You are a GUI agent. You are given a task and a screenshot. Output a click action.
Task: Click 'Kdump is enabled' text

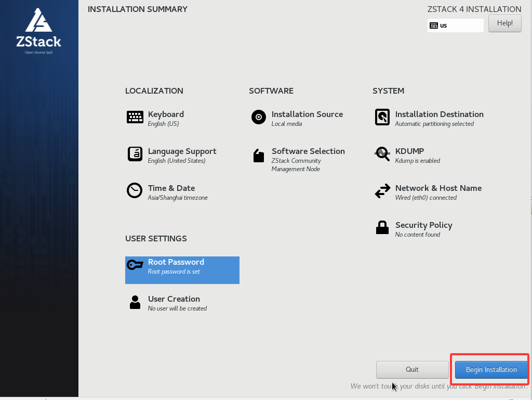tap(417, 161)
